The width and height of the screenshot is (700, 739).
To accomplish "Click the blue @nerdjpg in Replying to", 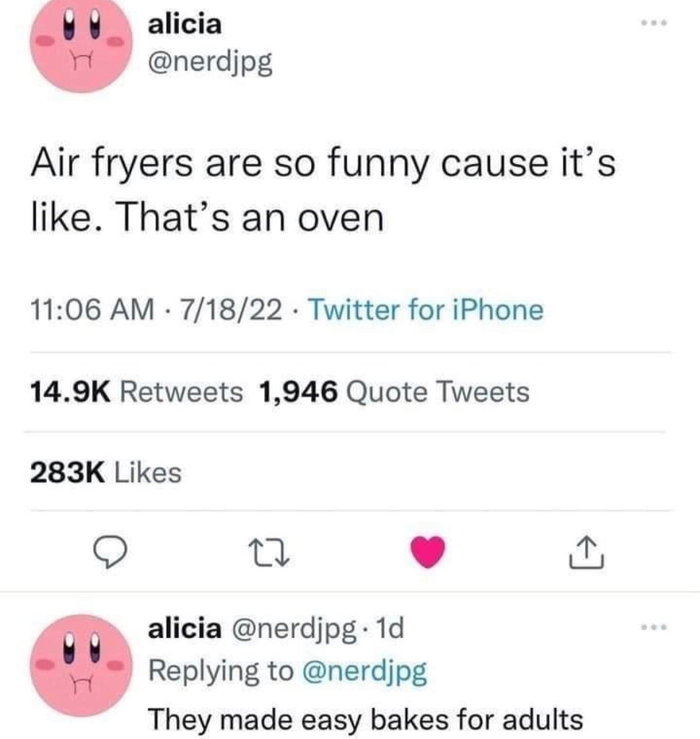I will [365, 671].
